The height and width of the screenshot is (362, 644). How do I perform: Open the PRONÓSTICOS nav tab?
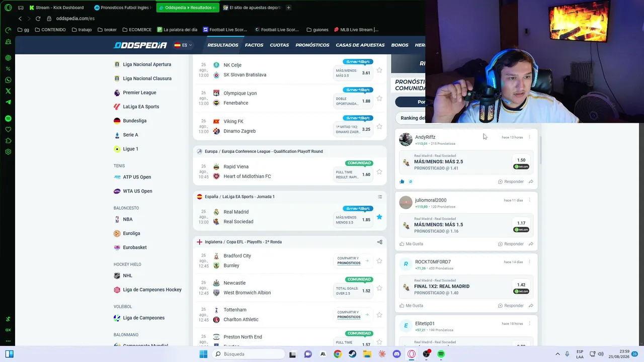click(312, 45)
